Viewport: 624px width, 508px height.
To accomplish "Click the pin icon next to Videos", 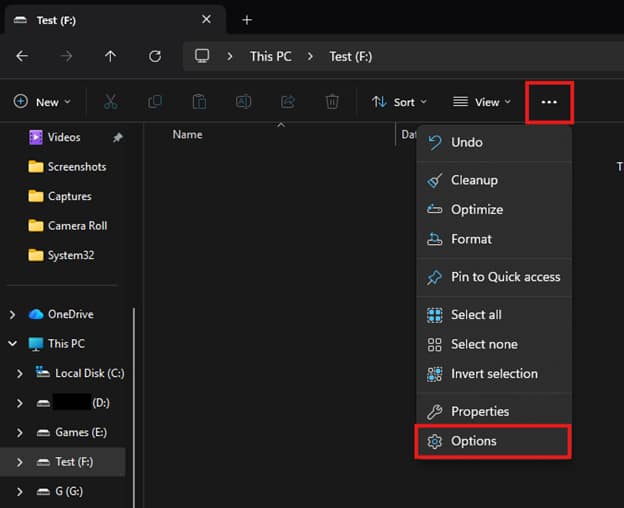I will [117, 138].
